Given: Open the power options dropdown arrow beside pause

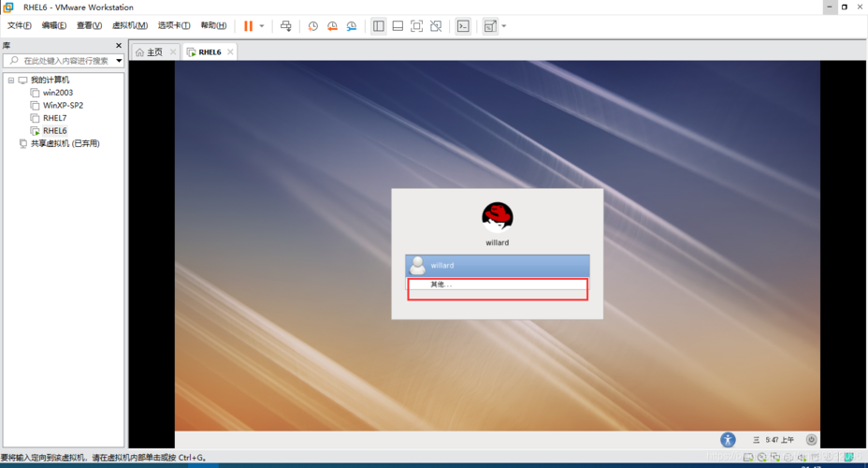Looking at the screenshot, I should point(262,26).
